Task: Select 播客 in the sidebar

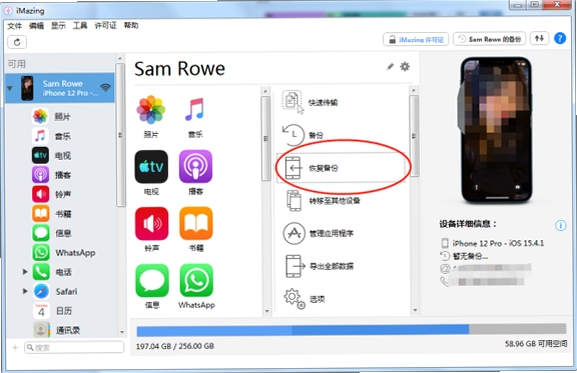Action: (62, 175)
